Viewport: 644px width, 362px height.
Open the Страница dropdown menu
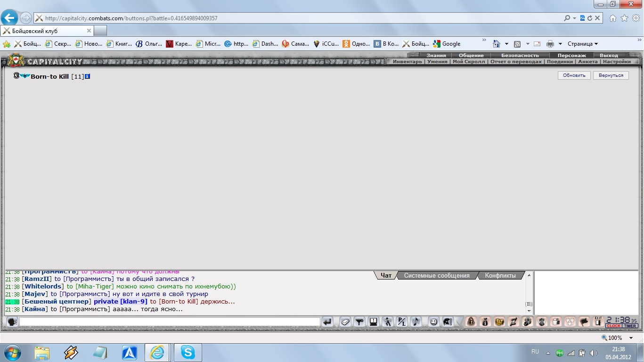point(583,44)
